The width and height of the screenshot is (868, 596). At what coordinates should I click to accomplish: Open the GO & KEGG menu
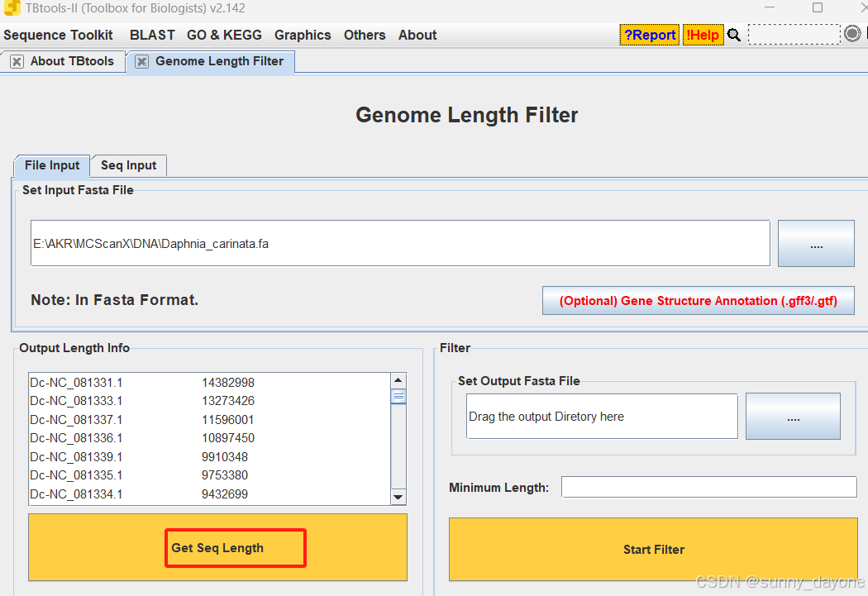(x=224, y=35)
